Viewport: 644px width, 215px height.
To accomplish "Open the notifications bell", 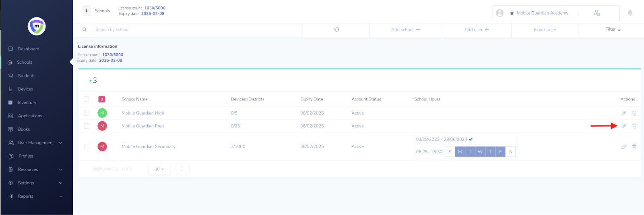I will coord(630,13).
